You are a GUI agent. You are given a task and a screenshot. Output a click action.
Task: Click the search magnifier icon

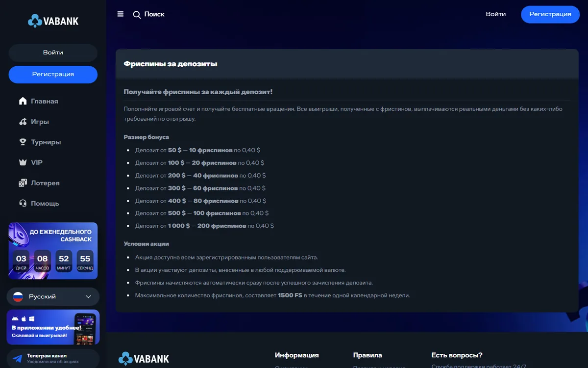pyautogui.click(x=137, y=15)
